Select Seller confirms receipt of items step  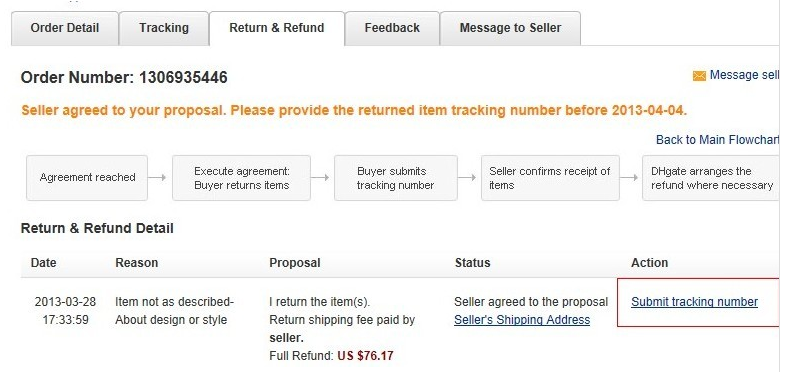click(550, 178)
